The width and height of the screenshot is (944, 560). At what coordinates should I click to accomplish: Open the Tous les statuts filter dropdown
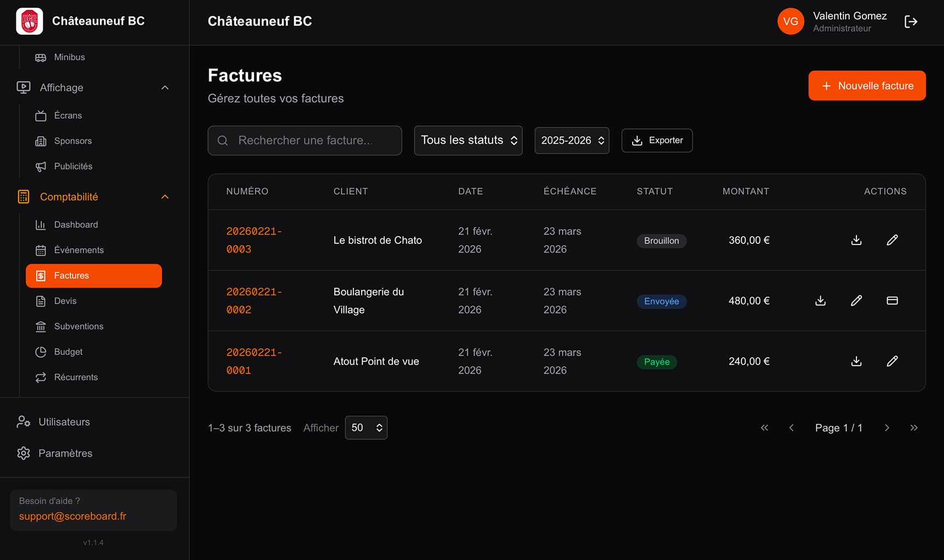point(468,141)
